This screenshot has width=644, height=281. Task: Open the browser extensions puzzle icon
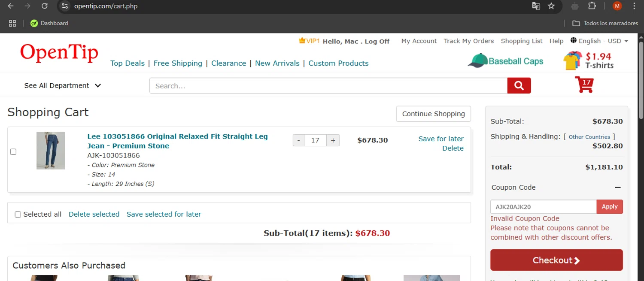point(592,6)
